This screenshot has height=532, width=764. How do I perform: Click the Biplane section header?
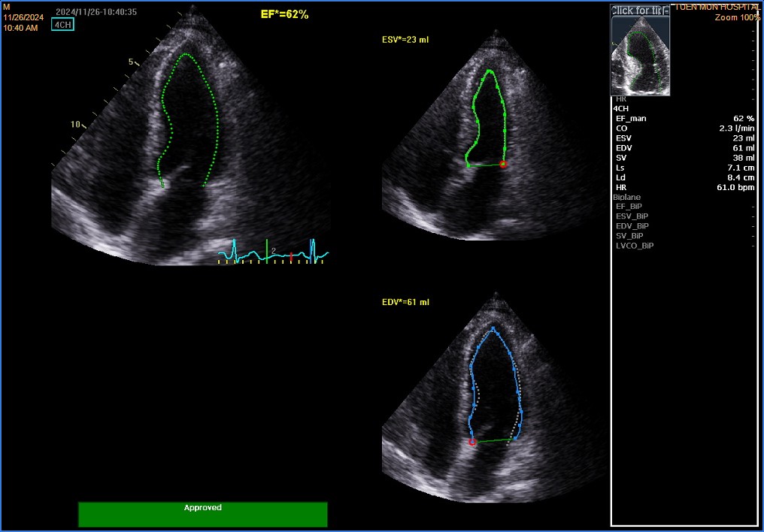(x=627, y=197)
